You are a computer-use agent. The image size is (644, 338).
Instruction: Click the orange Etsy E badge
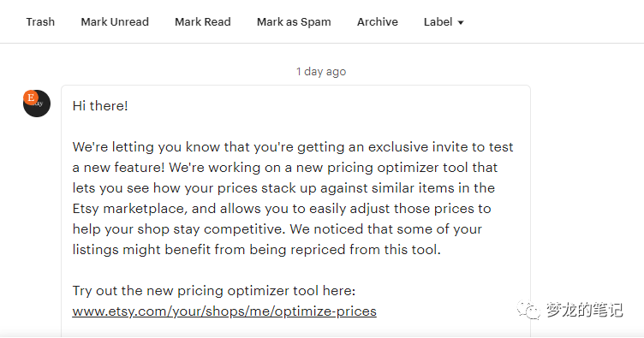(31, 98)
